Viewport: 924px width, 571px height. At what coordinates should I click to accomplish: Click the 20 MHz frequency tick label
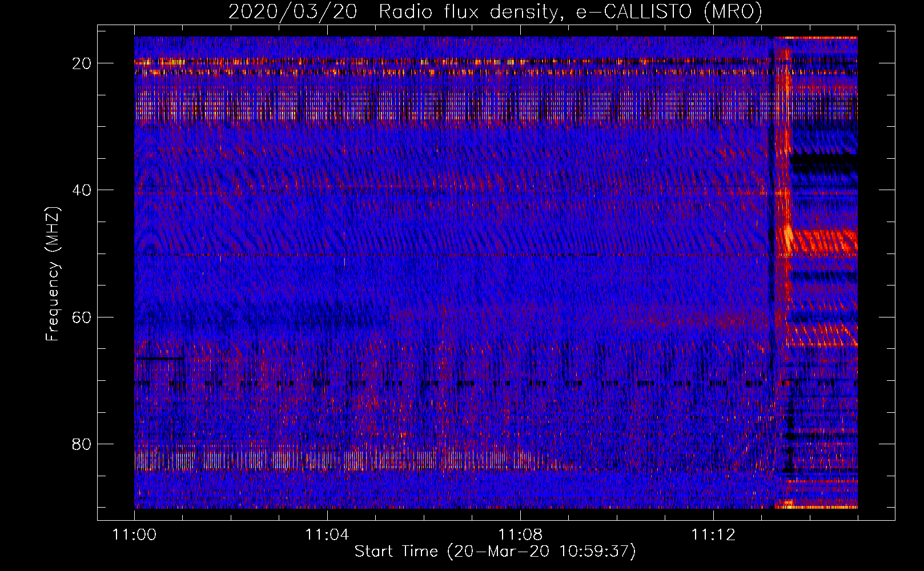(x=82, y=63)
